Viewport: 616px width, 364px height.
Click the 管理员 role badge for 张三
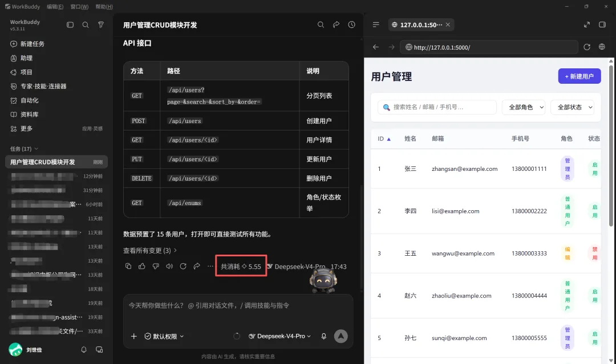click(568, 169)
